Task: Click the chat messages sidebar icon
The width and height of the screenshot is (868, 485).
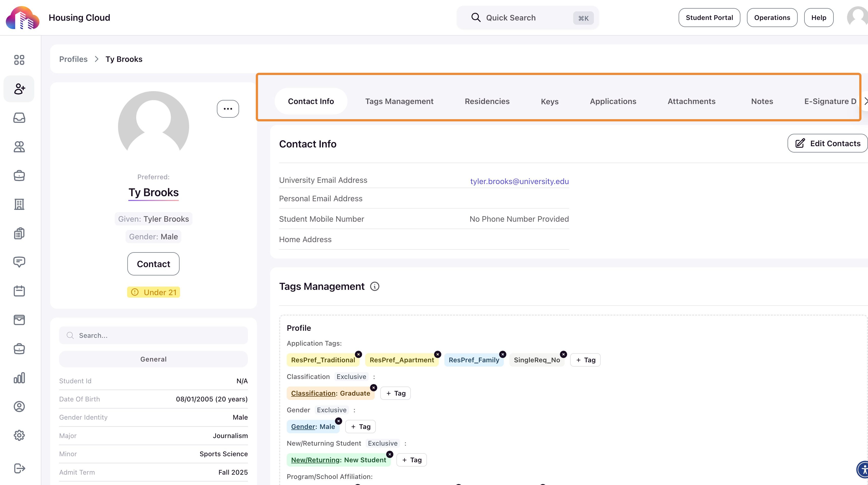Action: pyautogui.click(x=19, y=262)
